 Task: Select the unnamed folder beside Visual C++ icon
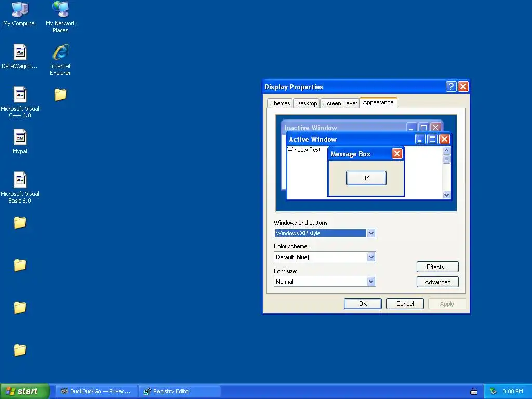(60, 95)
